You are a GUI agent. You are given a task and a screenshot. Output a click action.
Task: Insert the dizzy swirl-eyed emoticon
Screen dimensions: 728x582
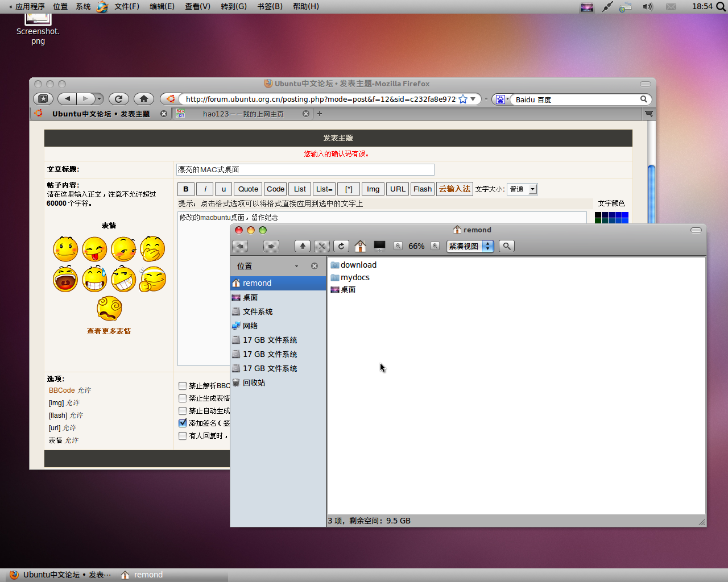pos(109,309)
